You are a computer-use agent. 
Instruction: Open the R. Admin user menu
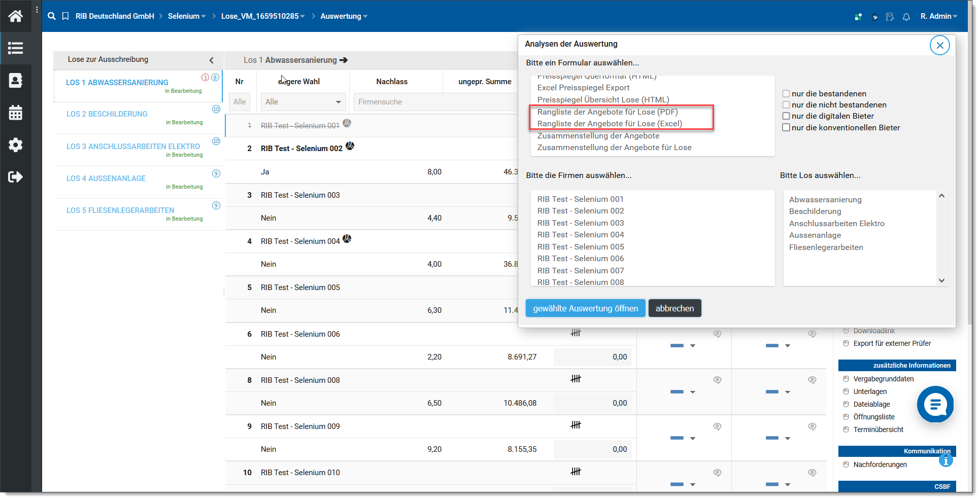[x=939, y=16]
